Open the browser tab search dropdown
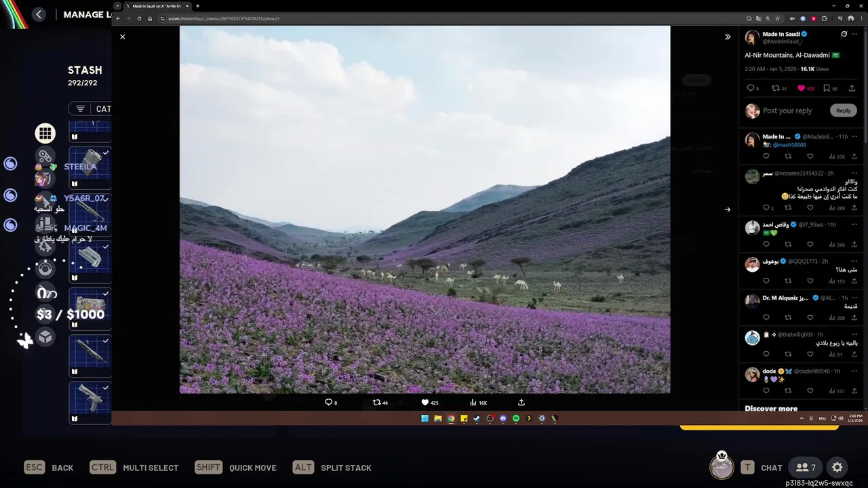This screenshot has height=488, width=868. coord(117,6)
